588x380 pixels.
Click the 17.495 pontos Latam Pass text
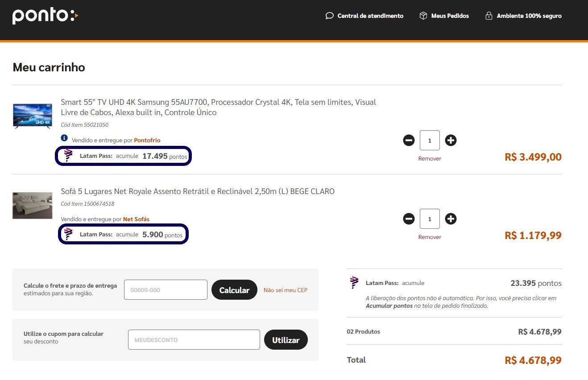point(165,156)
